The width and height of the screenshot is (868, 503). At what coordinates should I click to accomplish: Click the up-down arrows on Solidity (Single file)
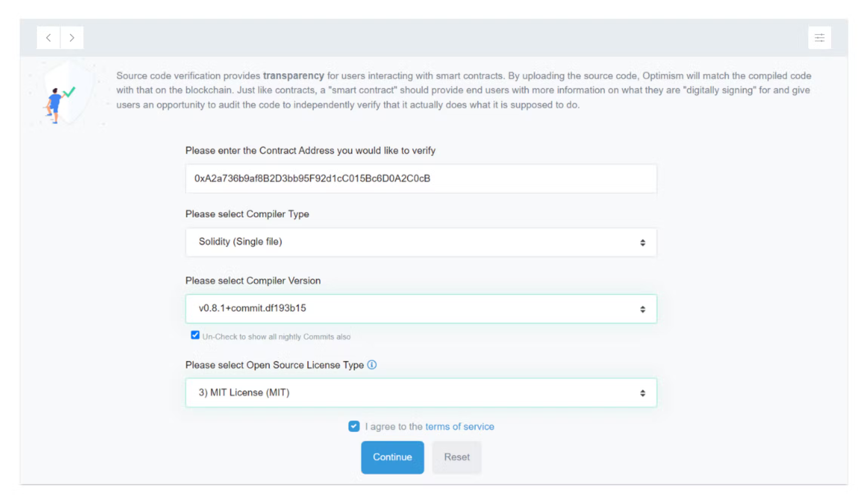[642, 242]
